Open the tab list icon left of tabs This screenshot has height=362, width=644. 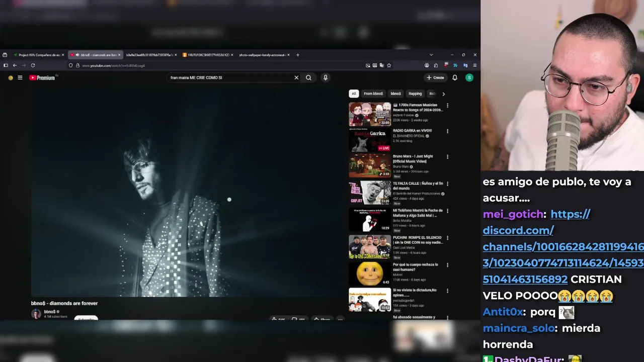tap(5, 55)
